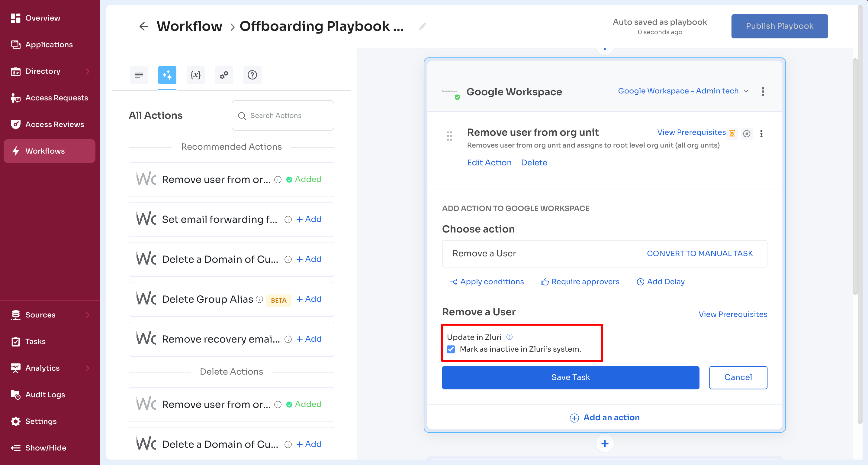
Task: Click the stop icon next to the hourglass
Action: 747,134
